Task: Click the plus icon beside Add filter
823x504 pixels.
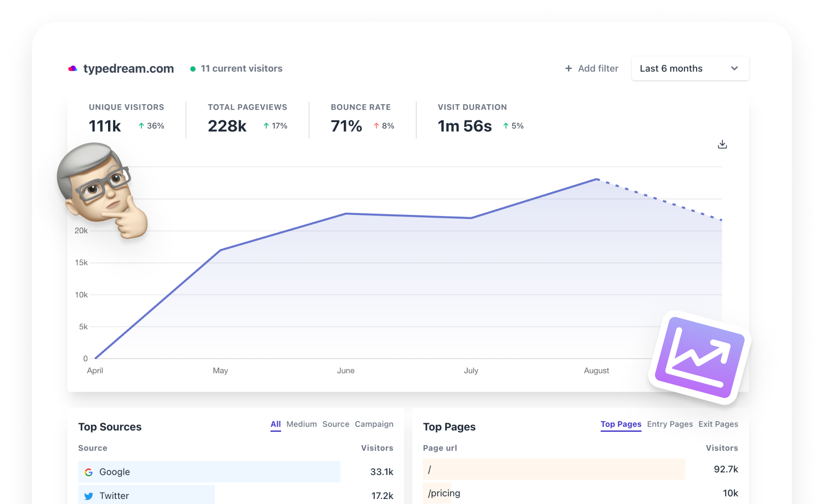Action: pyautogui.click(x=569, y=68)
